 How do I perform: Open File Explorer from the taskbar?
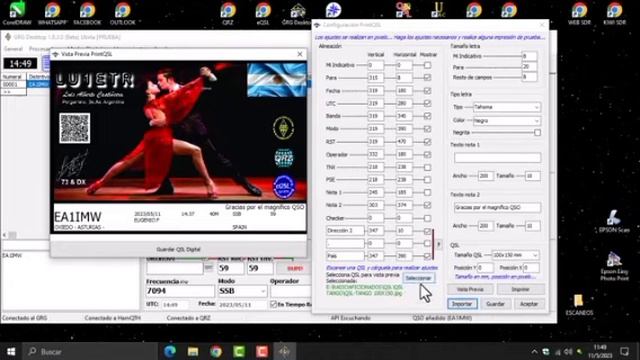click(193, 351)
